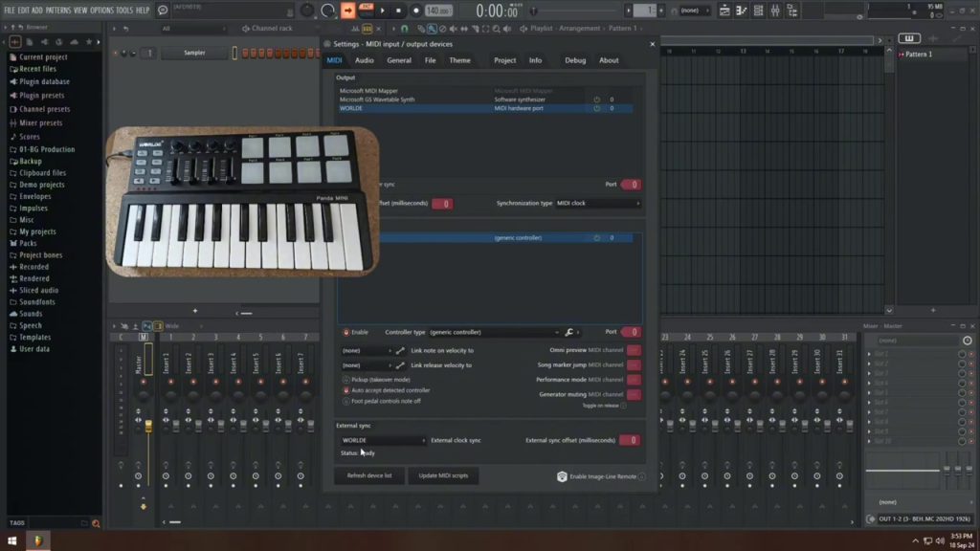
Task: Click Update MIDI scripts button
Action: 443,476
